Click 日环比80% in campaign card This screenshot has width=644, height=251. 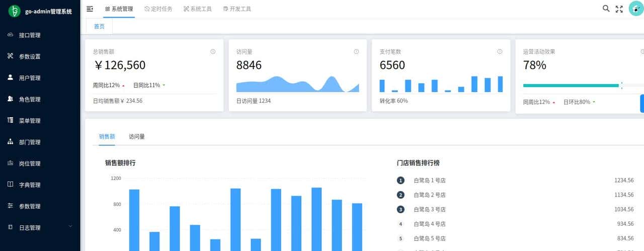(577, 102)
